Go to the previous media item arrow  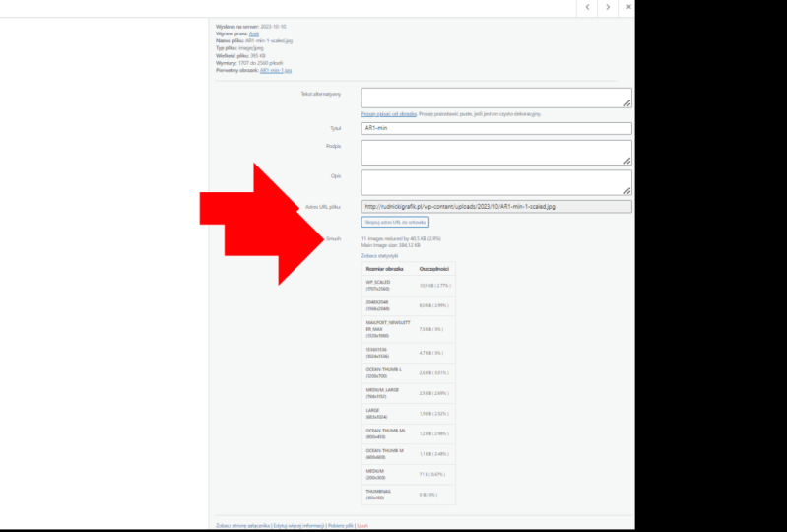pyautogui.click(x=587, y=7)
